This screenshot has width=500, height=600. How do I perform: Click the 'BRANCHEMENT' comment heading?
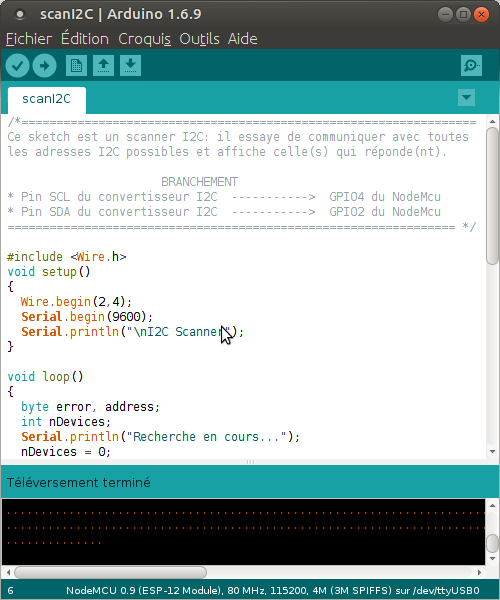[199, 182]
